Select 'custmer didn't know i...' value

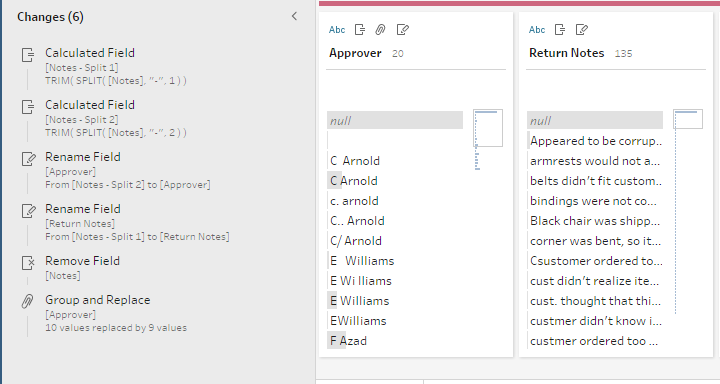click(595, 321)
